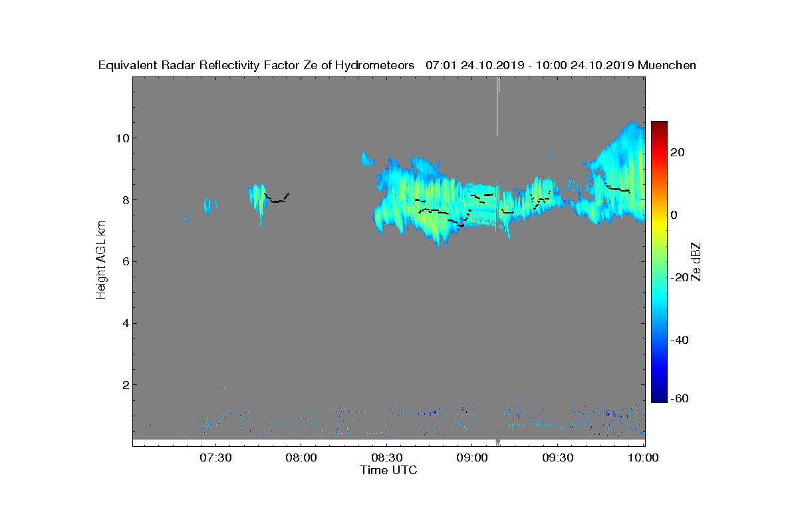Click the colorbar tick label '0'
Screen dimensions: 798x532
coord(674,215)
